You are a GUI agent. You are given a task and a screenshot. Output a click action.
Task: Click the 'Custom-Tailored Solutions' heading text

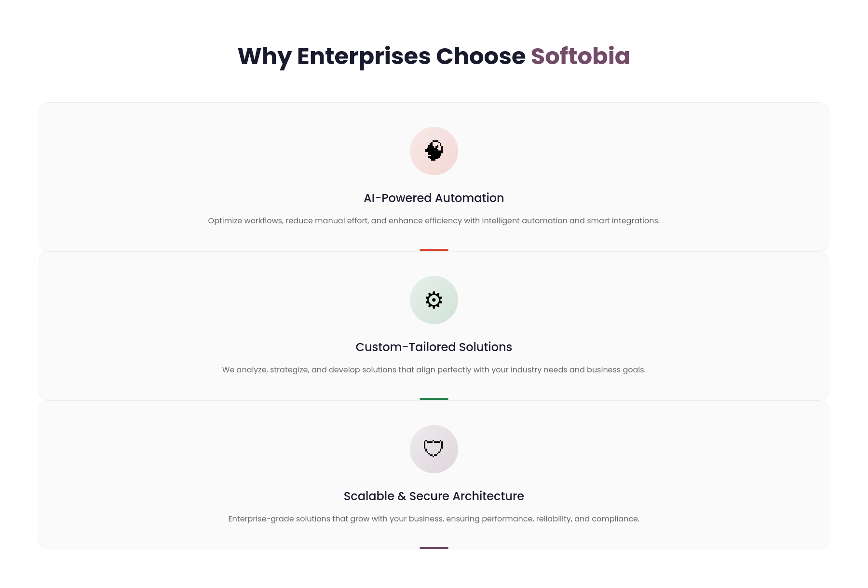pos(434,346)
